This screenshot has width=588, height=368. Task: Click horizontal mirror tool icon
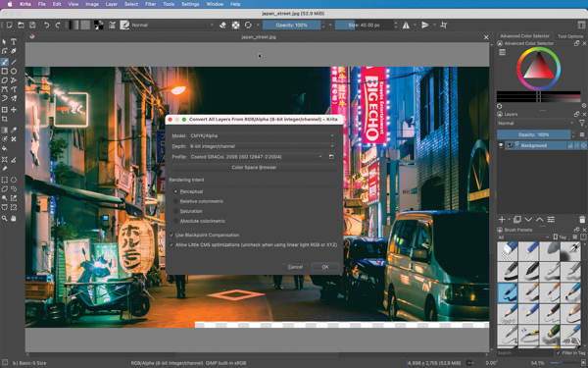coord(406,25)
